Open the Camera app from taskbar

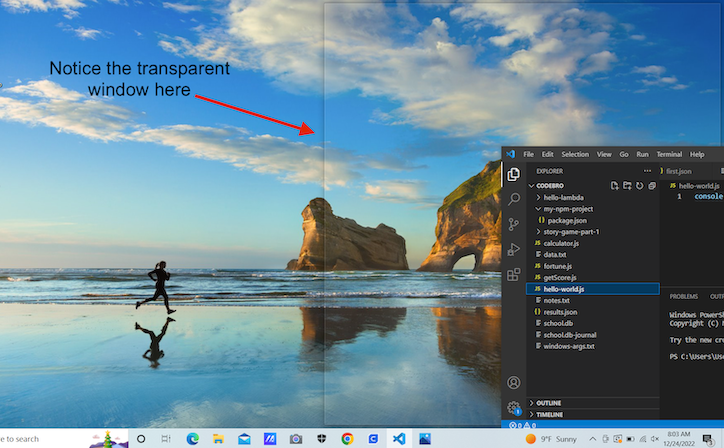pos(296,439)
